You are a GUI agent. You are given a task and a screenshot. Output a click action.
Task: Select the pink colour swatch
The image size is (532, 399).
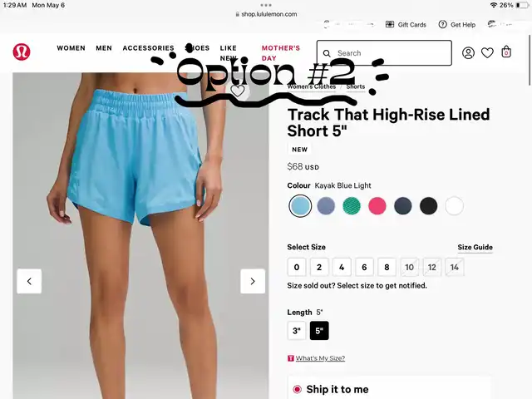(x=377, y=205)
